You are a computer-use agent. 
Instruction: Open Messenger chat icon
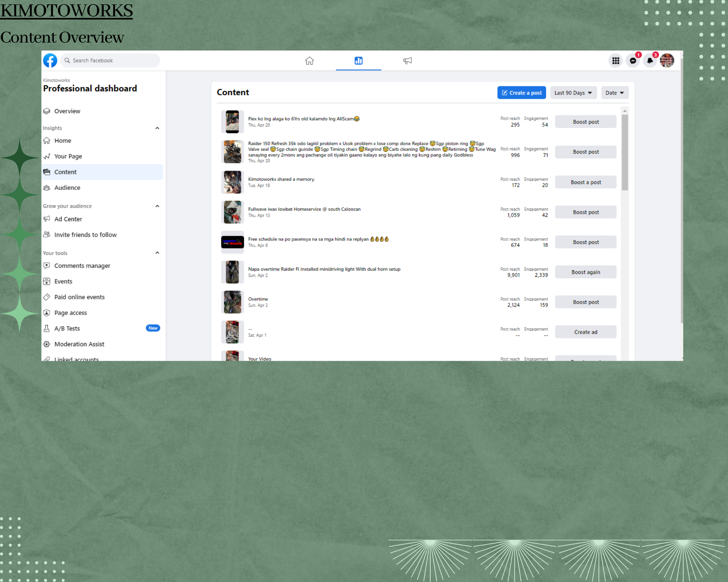pos(633,61)
